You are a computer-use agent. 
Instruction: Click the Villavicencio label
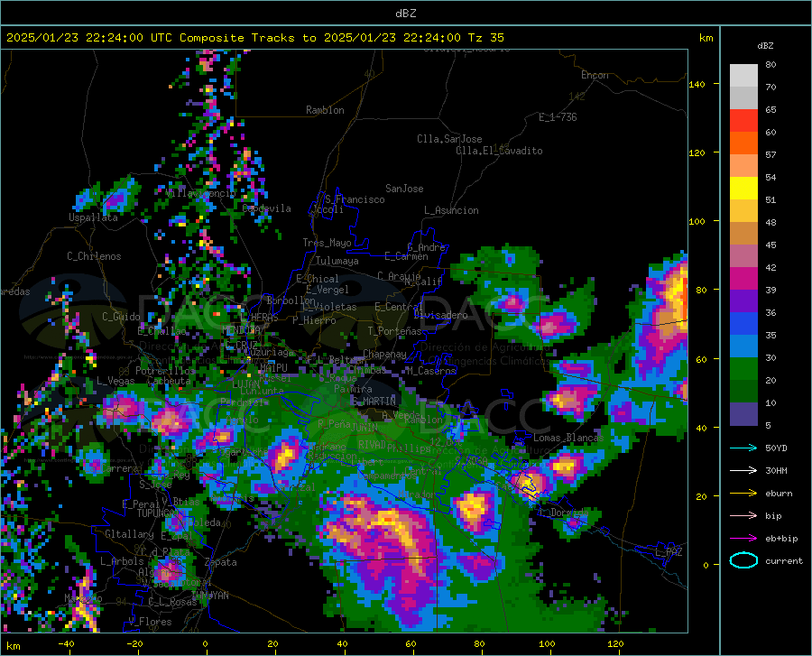click(201, 193)
